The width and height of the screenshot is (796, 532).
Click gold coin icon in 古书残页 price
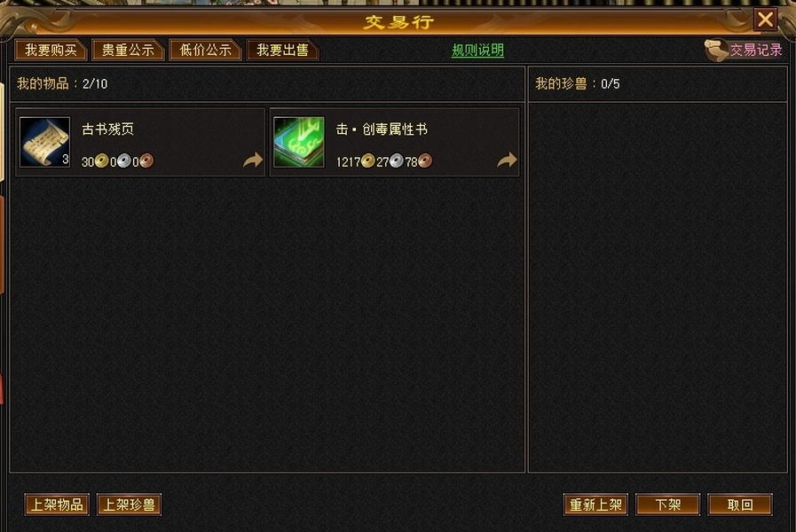[101, 161]
